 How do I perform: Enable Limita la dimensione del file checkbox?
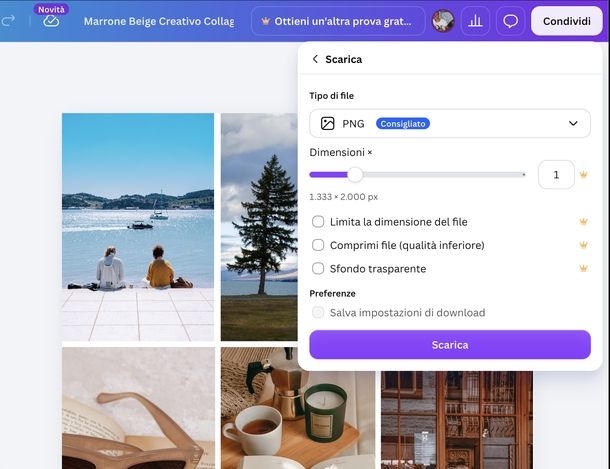318,222
